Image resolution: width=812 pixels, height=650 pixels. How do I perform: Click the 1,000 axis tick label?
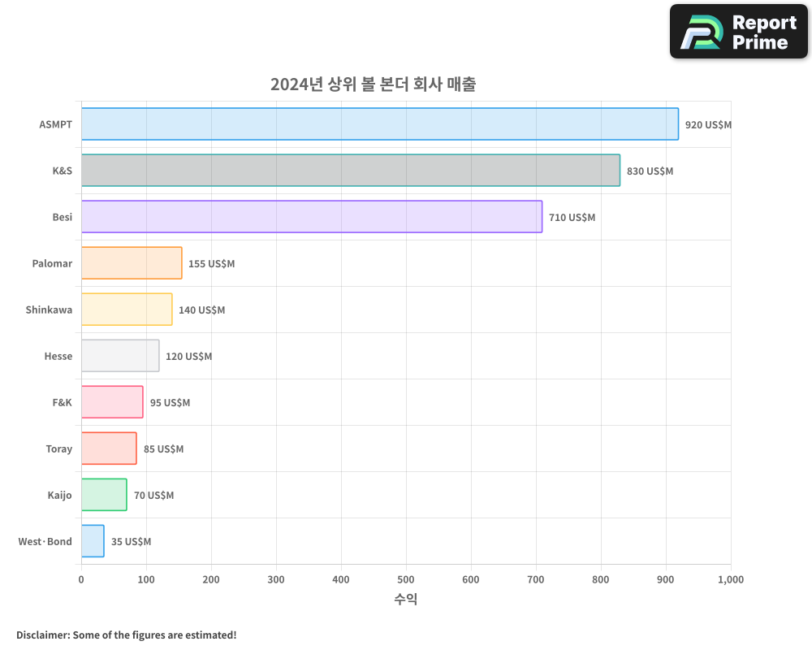(730, 579)
